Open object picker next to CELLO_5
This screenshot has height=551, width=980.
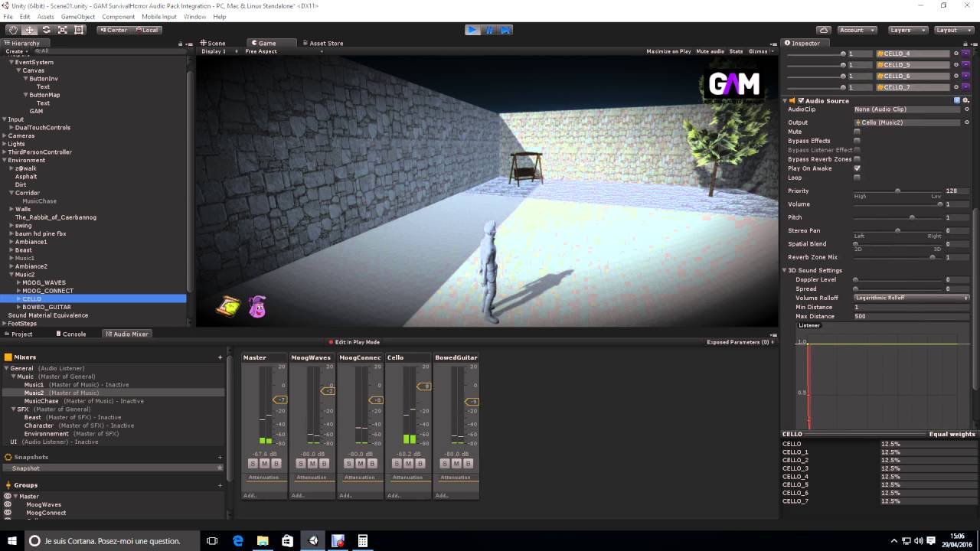955,65
